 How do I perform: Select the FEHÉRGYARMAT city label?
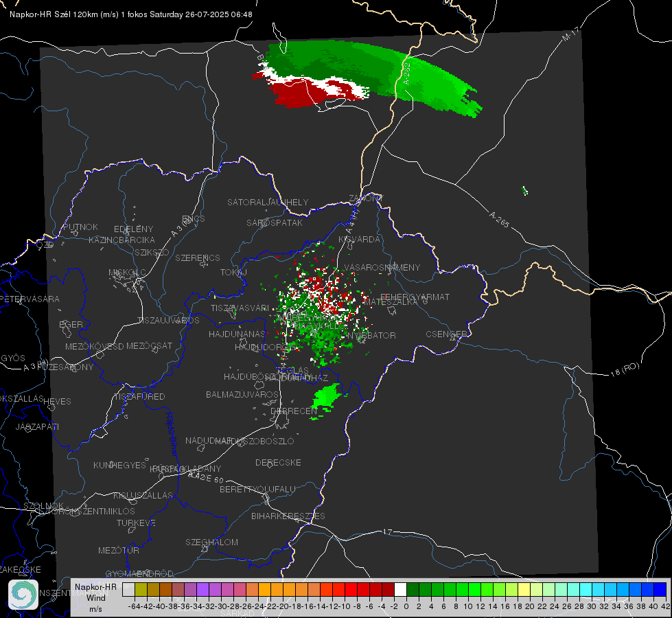[415, 297]
